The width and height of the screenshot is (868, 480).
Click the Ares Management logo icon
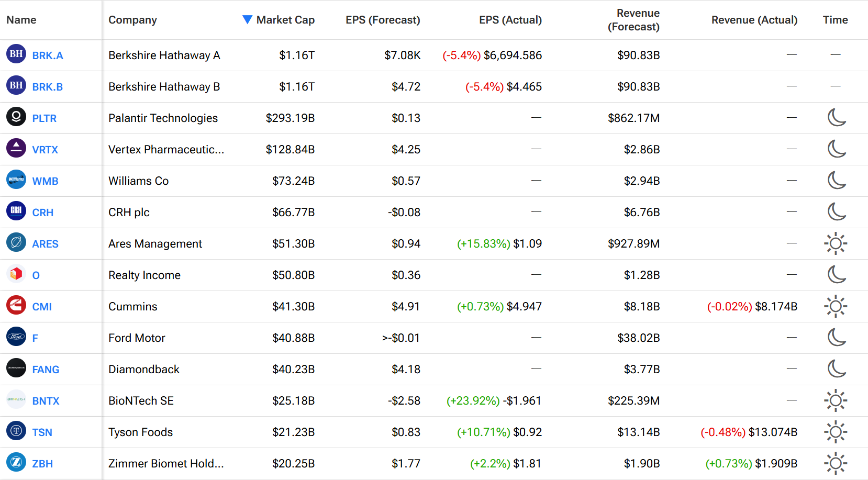[x=16, y=242]
